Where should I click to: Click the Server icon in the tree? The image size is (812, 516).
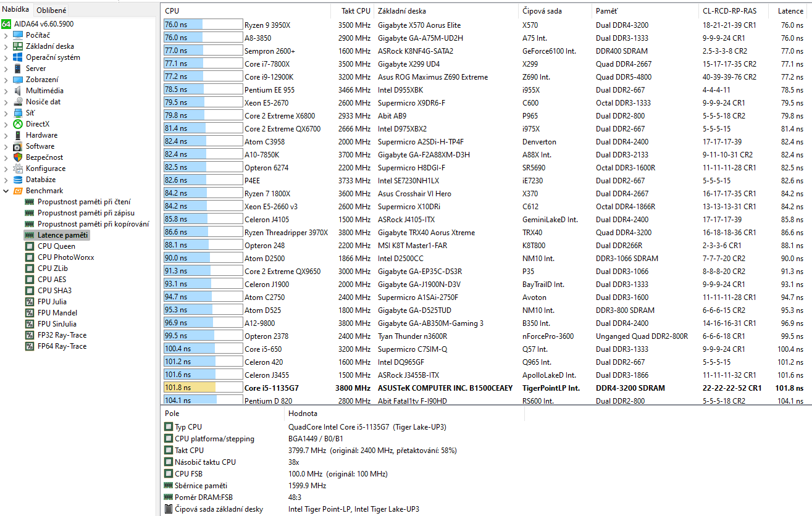pos(18,69)
